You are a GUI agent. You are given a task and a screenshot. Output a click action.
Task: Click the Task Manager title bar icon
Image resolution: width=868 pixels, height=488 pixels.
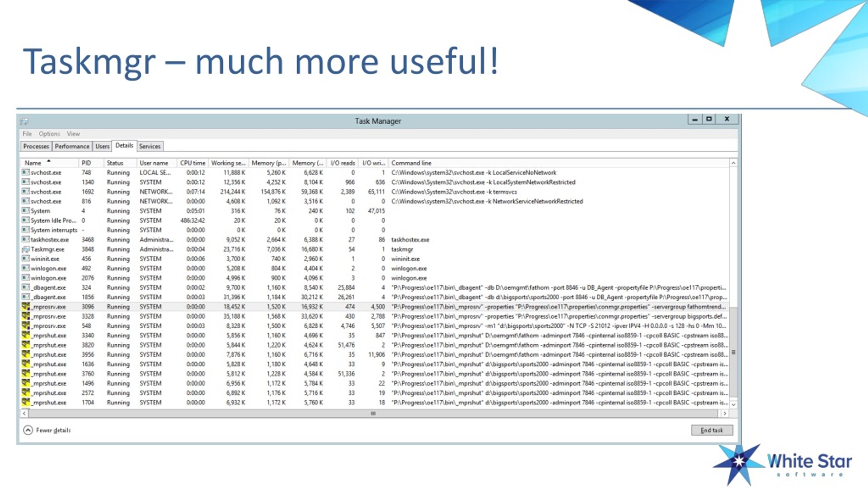[24, 121]
